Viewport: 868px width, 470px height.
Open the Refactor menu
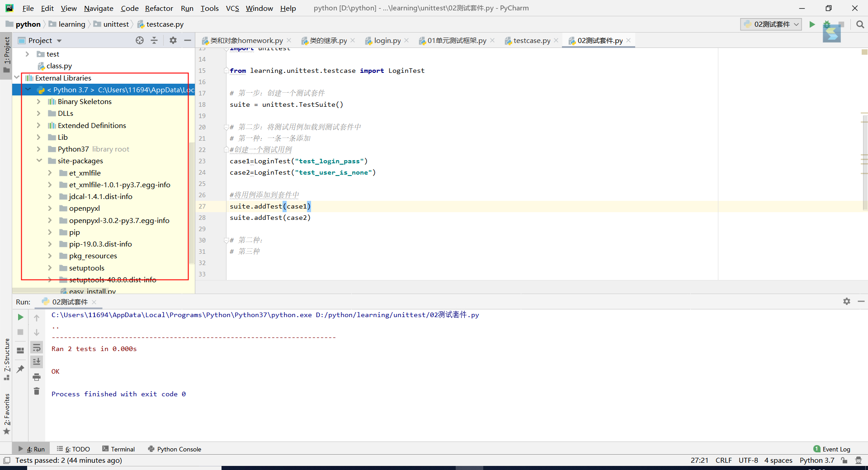click(x=159, y=8)
